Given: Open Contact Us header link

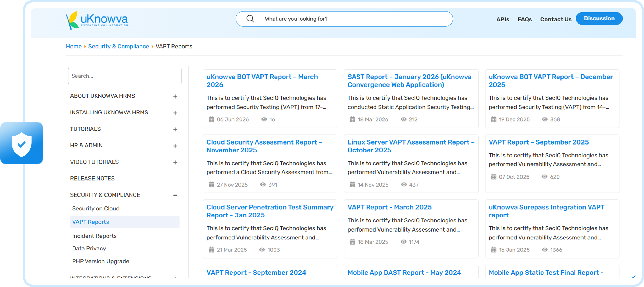Looking at the screenshot, I should [x=556, y=19].
